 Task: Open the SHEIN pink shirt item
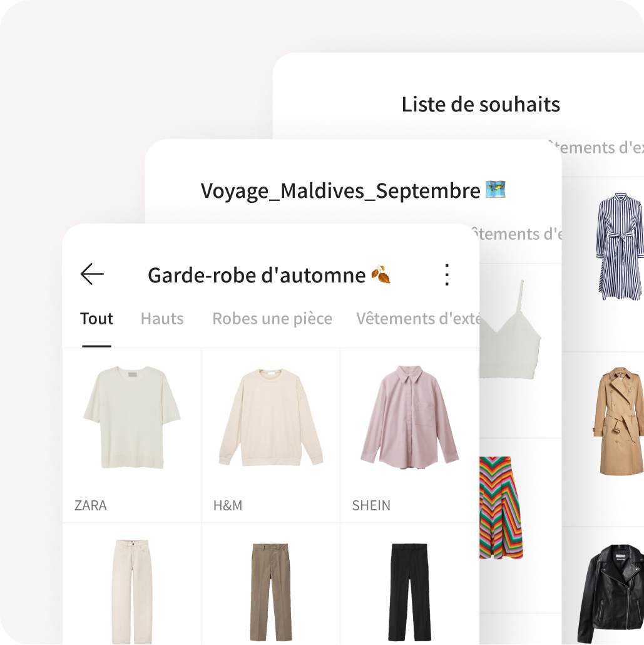410,435
